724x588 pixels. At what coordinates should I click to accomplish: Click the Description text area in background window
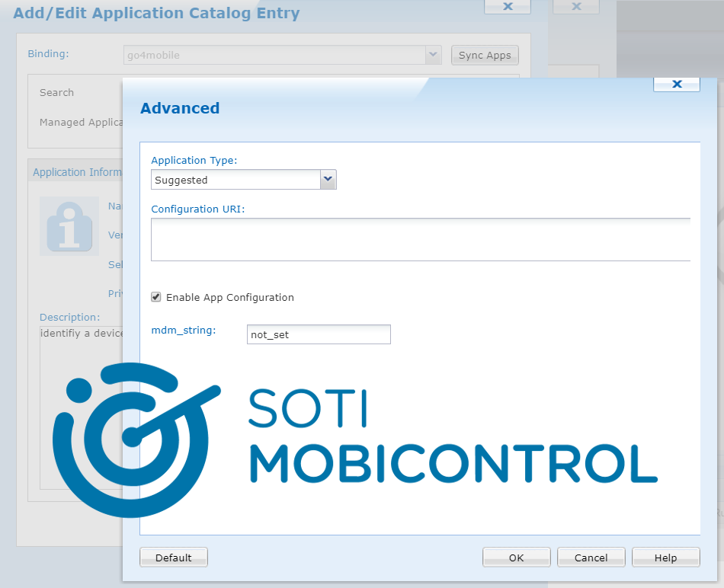[x=82, y=408]
